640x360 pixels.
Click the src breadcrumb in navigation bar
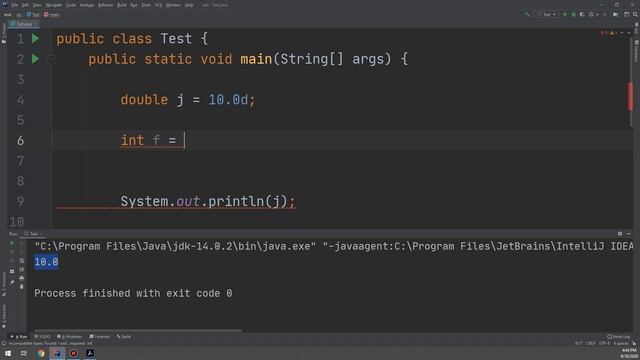[19, 15]
